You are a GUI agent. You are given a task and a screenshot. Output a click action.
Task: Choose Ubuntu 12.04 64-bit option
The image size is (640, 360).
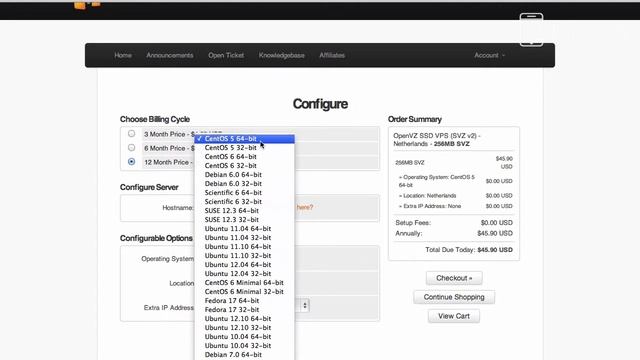(244, 264)
